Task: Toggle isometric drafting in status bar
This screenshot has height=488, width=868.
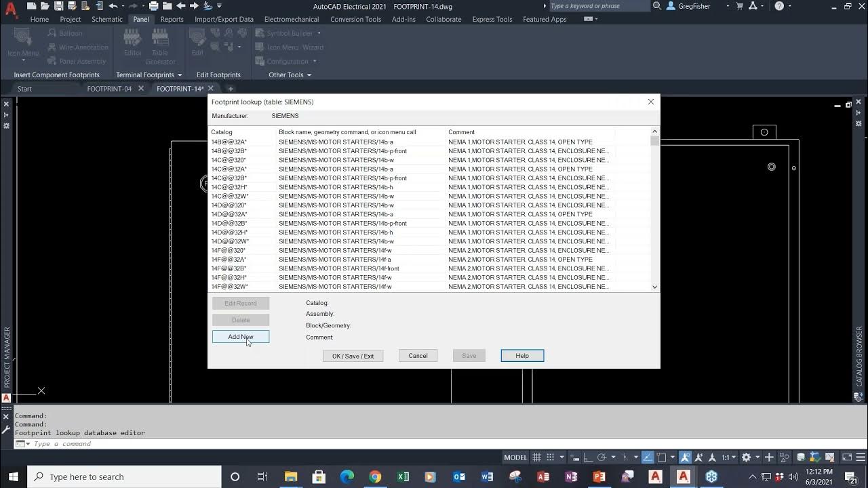Action: tap(625, 457)
